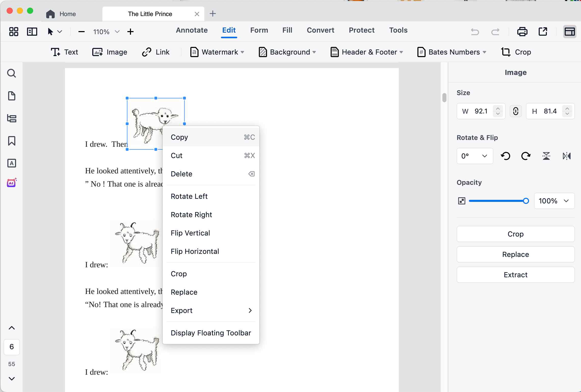Switch to the Annotate tab

pos(192,30)
